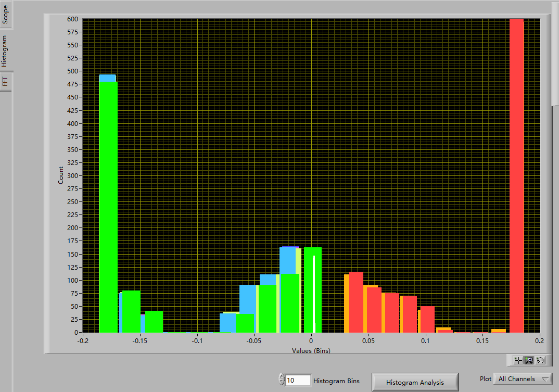Click the Histogram Bins stepper arrows
The image size is (559, 392).
pos(282,379)
